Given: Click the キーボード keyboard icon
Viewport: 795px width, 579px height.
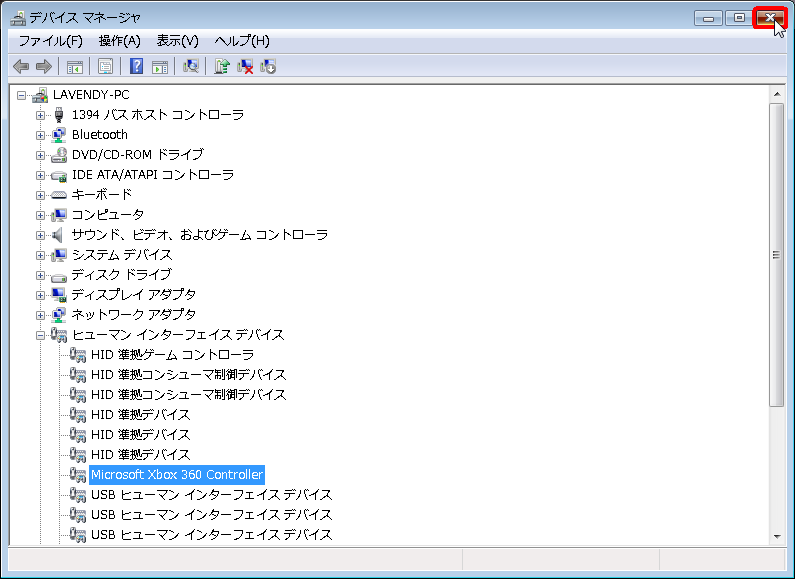Looking at the screenshot, I should (x=59, y=195).
